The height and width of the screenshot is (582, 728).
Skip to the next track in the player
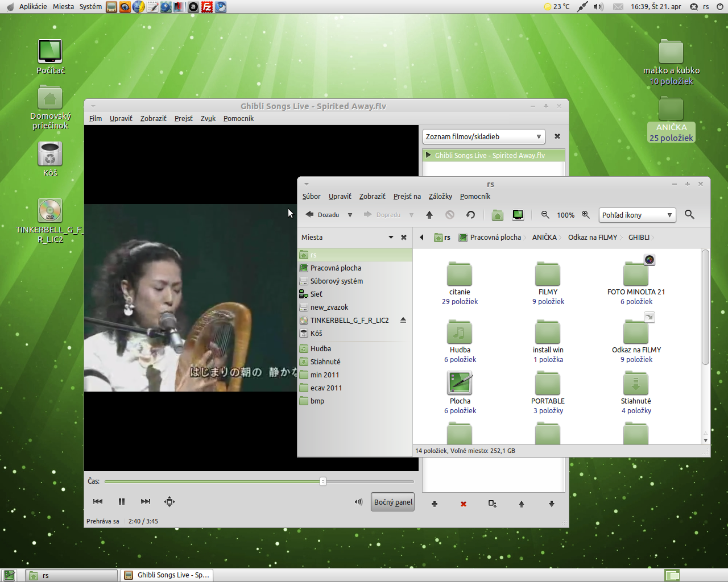[146, 501]
